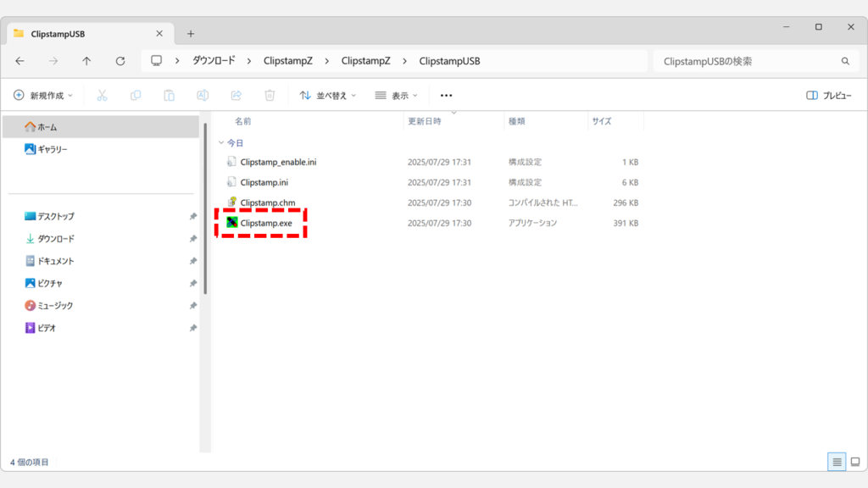868x488 pixels.
Task: Open the 表示 view dropdown
Action: (397, 96)
